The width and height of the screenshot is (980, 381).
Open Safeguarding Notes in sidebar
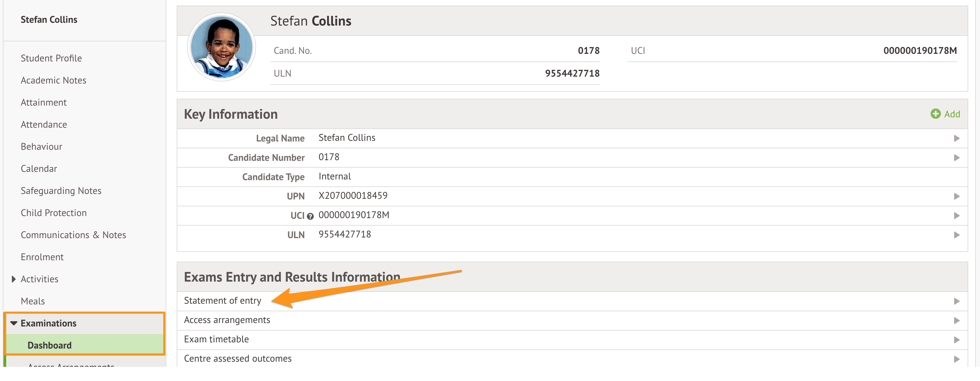[x=61, y=191]
